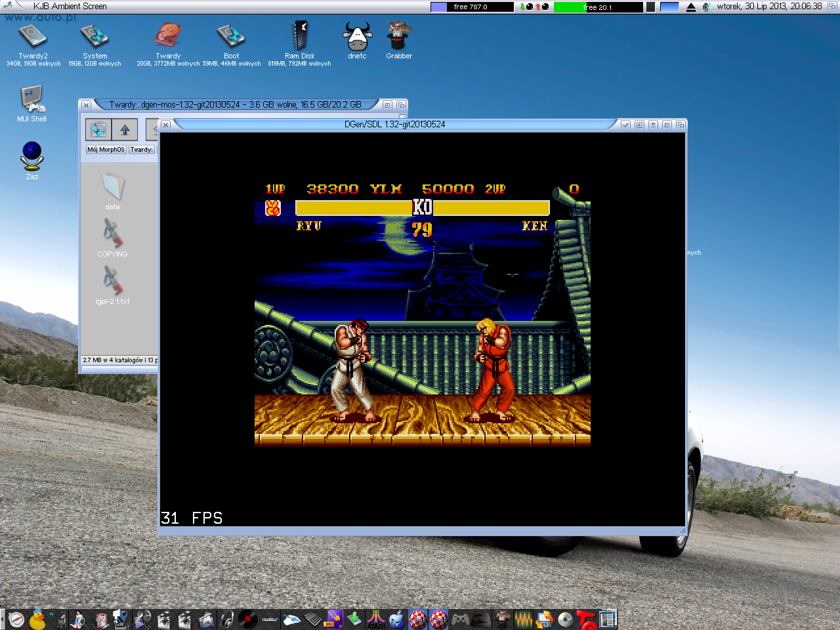Image resolution: width=840 pixels, height=630 pixels.
Task: Click the green free 20.1 gauge
Action: [x=598, y=7]
